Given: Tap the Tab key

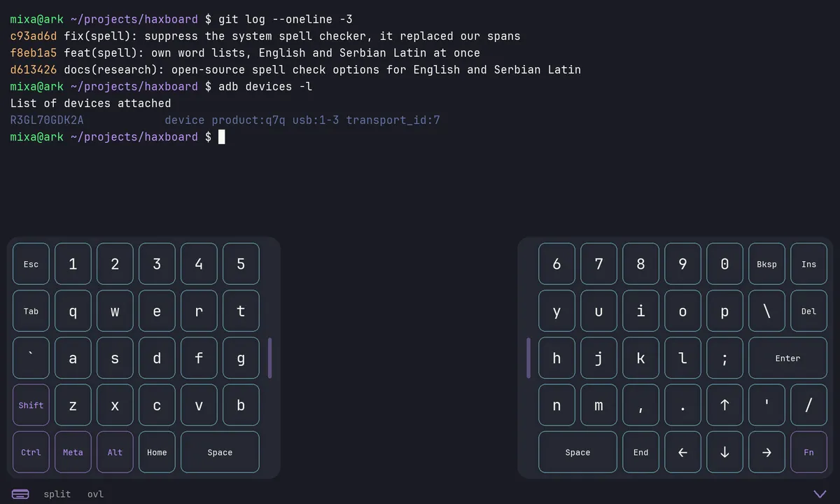Looking at the screenshot, I should point(31,311).
